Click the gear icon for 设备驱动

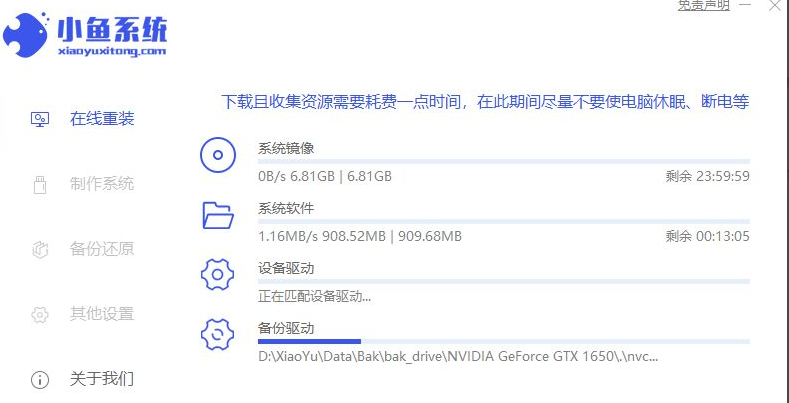(217, 274)
